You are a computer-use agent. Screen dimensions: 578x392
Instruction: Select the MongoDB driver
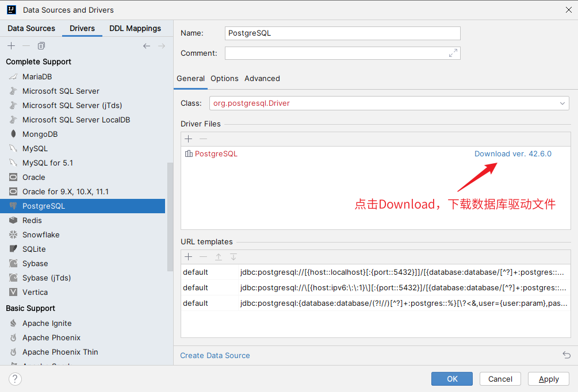(40, 134)
